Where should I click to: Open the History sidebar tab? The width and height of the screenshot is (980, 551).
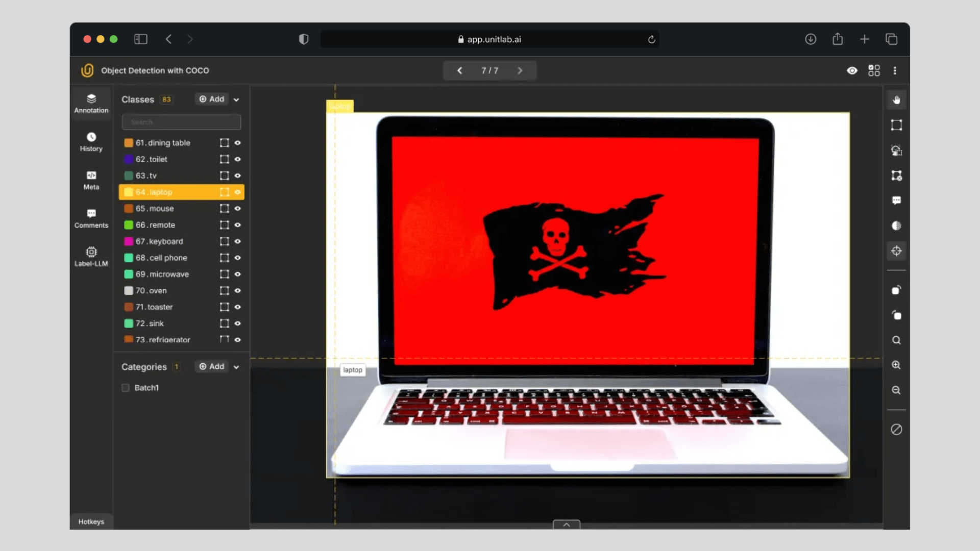91,142
